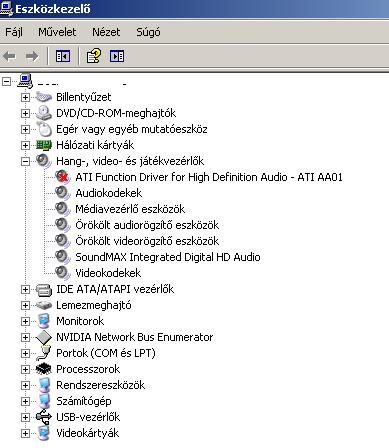This screenshot has width=389, height=448.
Task: Click the IDE ATA/ATAPI controller icon
Action: tap(44, 290)
